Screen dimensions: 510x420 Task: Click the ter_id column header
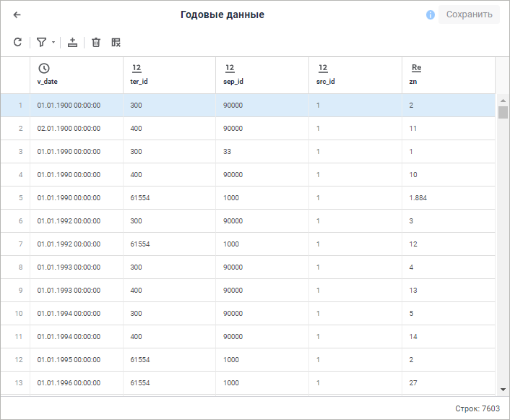[x=169, y=74]
